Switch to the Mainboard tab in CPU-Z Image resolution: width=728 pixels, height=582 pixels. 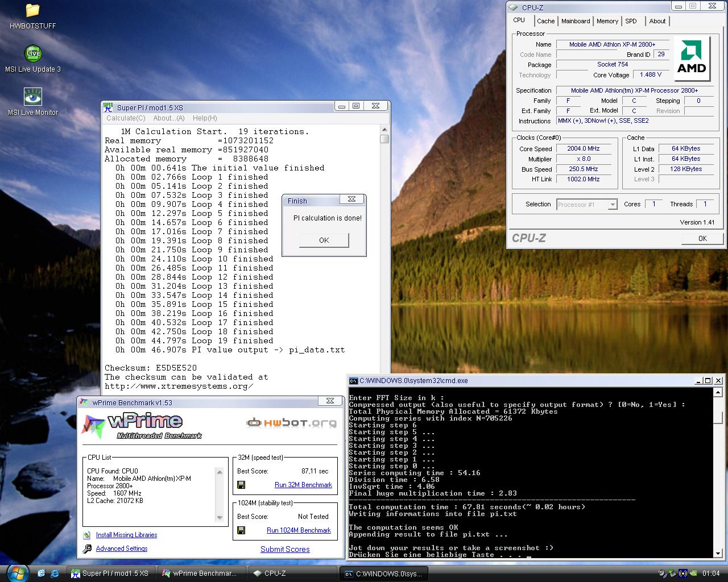coord(576,21)
